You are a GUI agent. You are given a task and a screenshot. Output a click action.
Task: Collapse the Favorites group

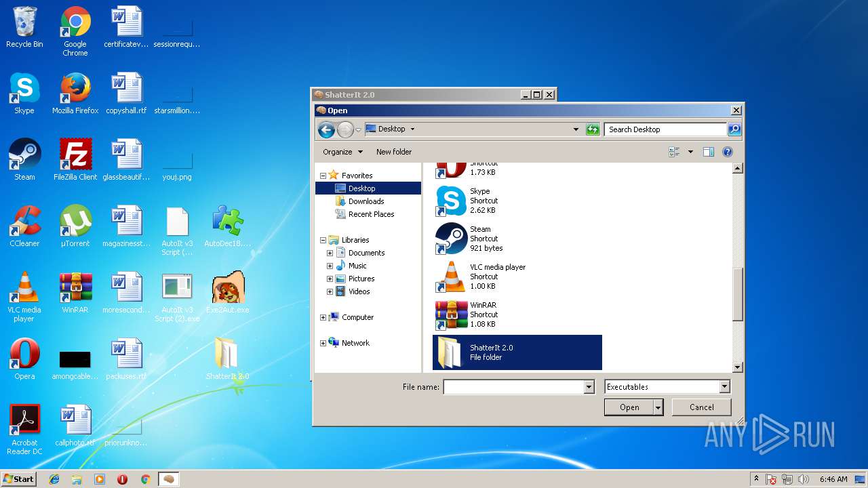click(323, 176)
